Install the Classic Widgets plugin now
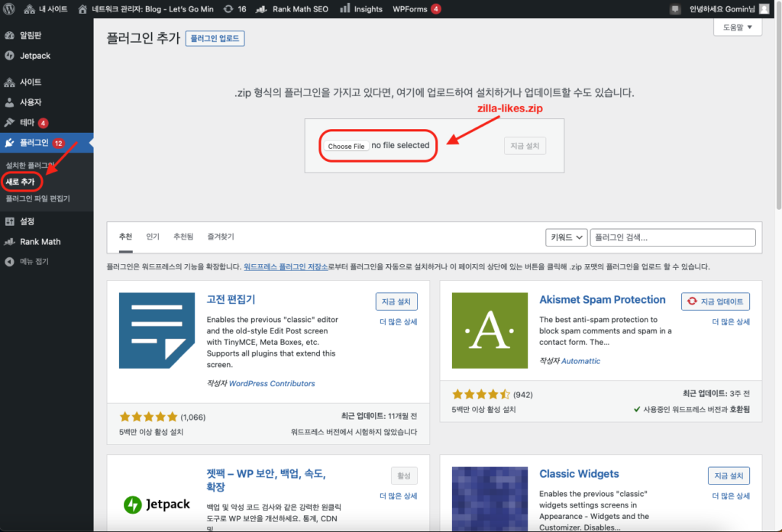782x532 pixels. coord(729,476)
